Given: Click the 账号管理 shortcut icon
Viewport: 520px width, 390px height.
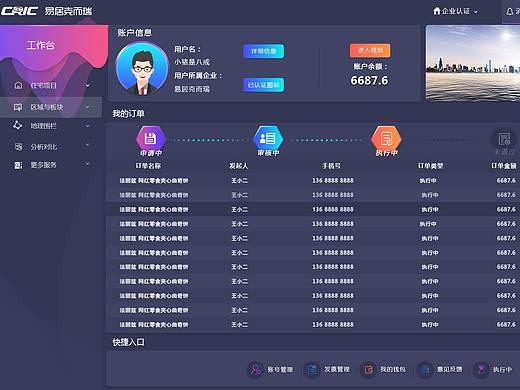Looking at the screenshot, I should tap(256, 369).
